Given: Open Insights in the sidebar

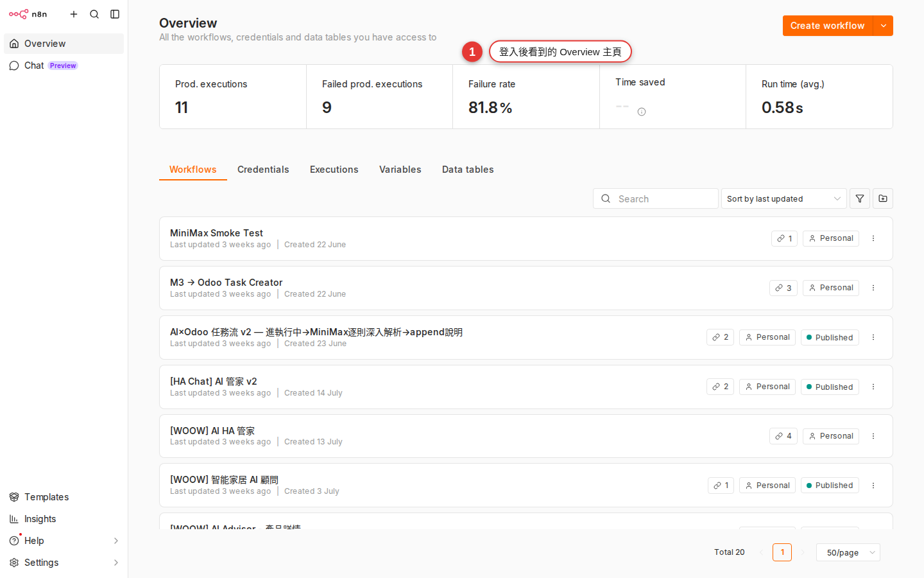Looking at the screenshot, I should (x=64, y=519).
